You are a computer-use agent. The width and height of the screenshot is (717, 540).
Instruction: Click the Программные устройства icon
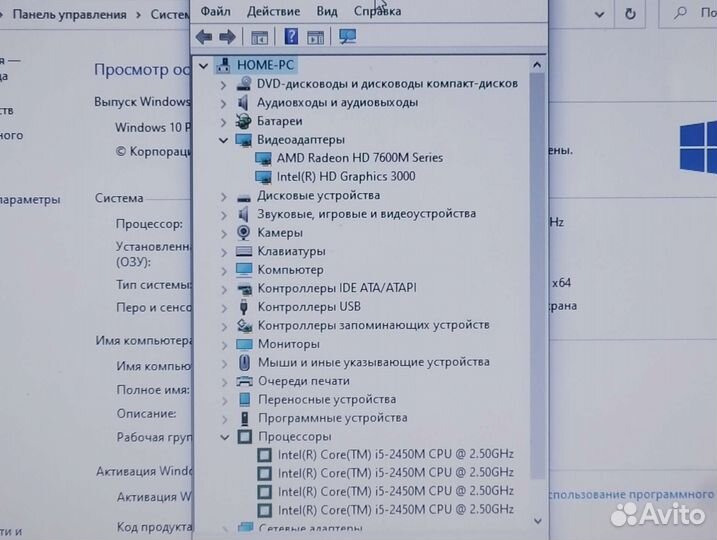[x=245, y=418]
